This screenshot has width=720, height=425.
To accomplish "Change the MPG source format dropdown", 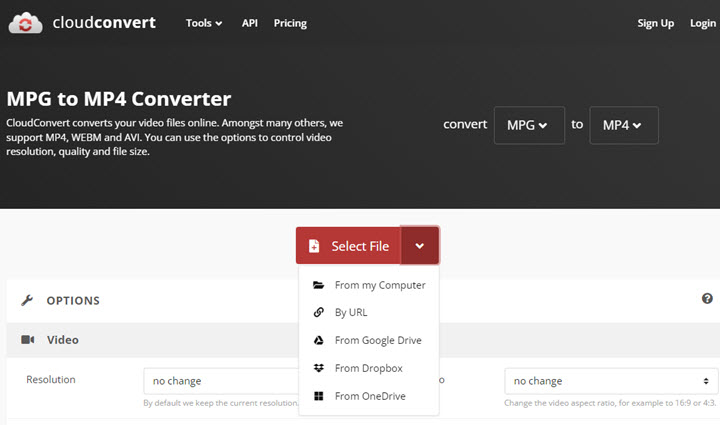I will coord(529,125).
